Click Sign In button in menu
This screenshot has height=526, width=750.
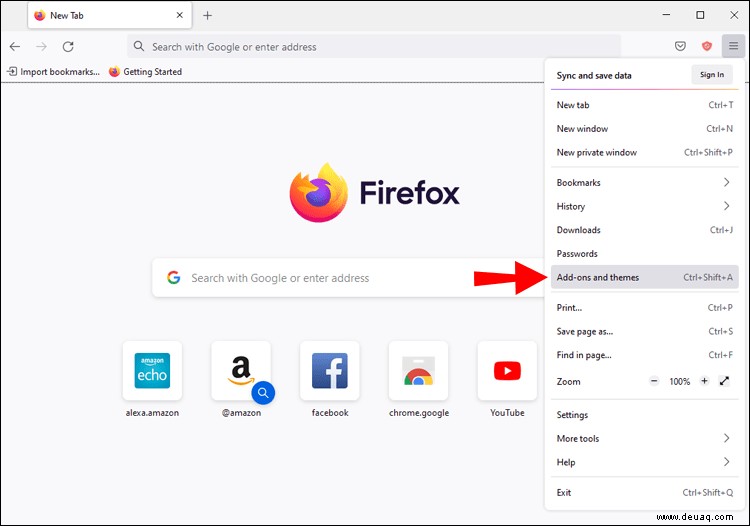(x=712, y=75)
